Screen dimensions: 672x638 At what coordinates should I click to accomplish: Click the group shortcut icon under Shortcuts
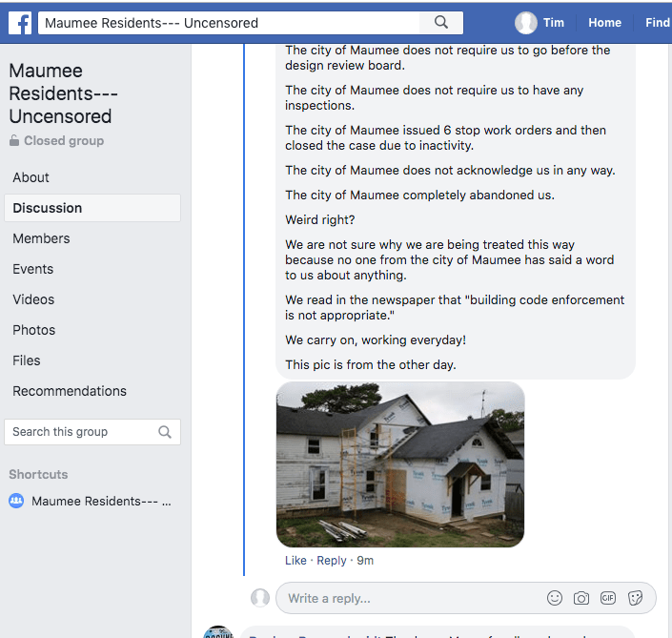pos(16,501)
